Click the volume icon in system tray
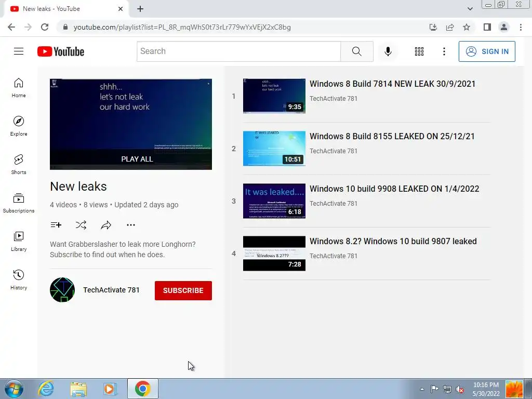 click(460, 389)
